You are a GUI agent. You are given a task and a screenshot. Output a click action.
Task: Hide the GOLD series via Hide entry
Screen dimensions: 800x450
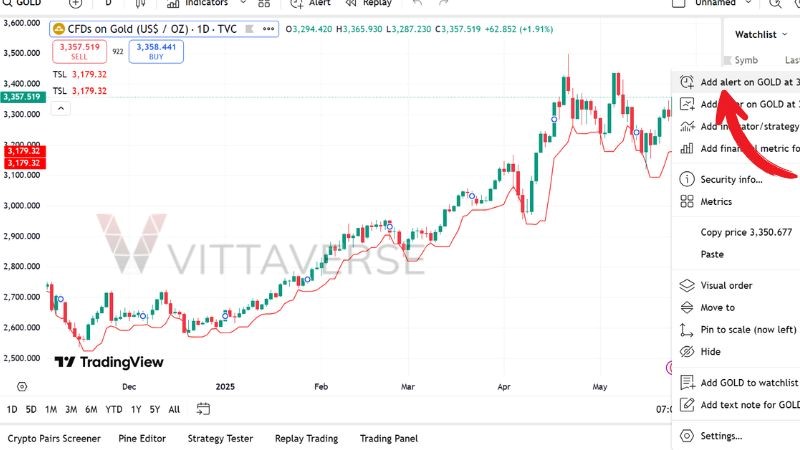[710, 352]
